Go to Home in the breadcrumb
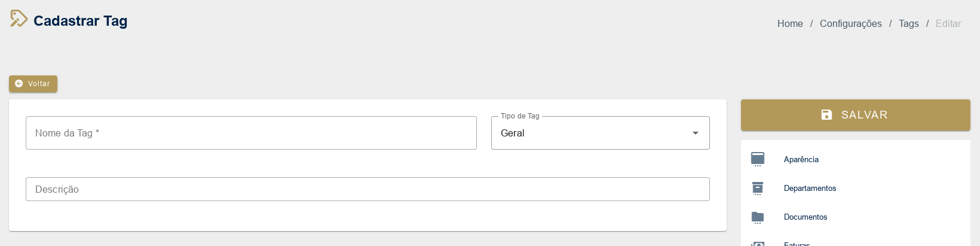 [790, 23]
